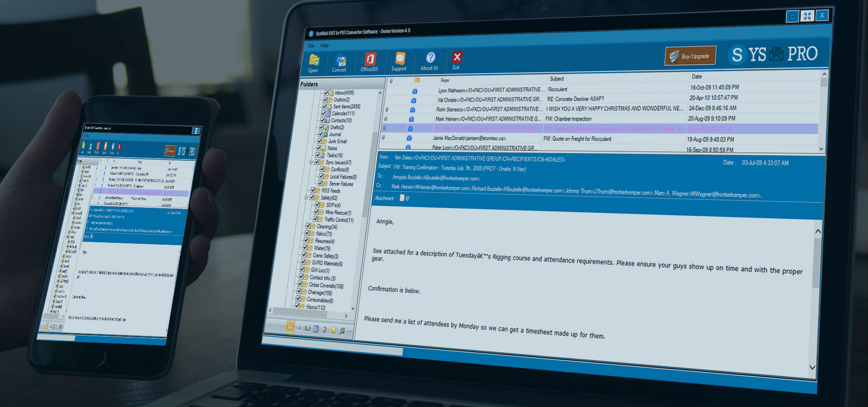Uncheck the Outbox(2) checkbox
868x407 pixels.
325,99
